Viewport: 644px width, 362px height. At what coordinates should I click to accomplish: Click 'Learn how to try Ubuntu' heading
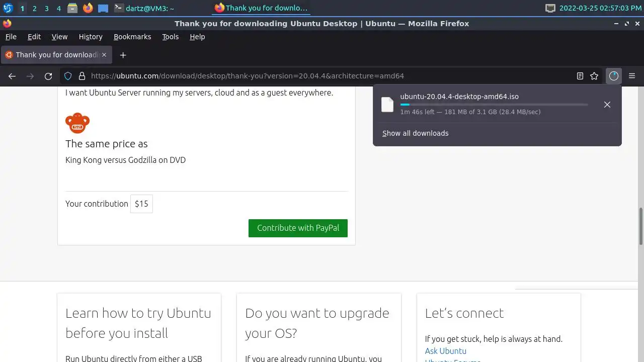click(138, 323)
